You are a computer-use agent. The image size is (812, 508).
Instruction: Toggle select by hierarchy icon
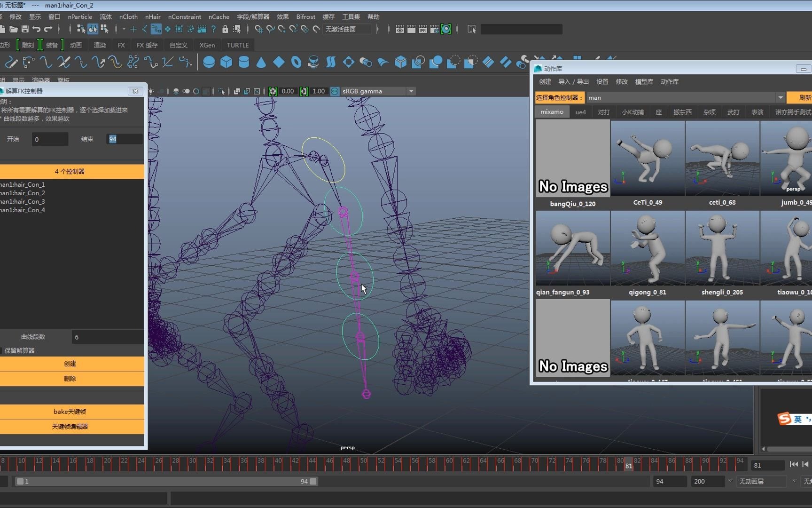tap(81, 29)
